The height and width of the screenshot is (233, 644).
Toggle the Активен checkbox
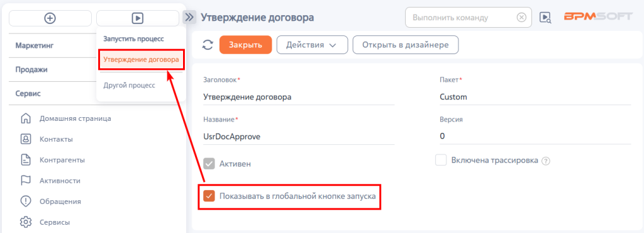(209, 164)
